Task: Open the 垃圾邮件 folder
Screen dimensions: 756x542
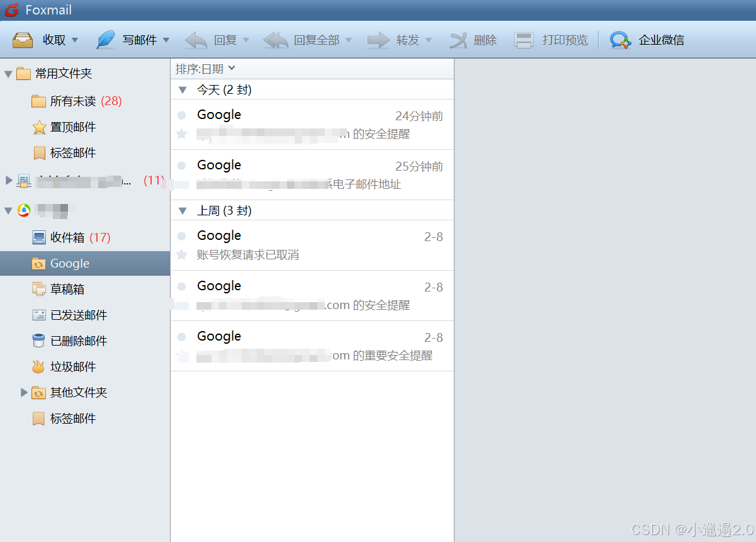Action: point(85,366)
